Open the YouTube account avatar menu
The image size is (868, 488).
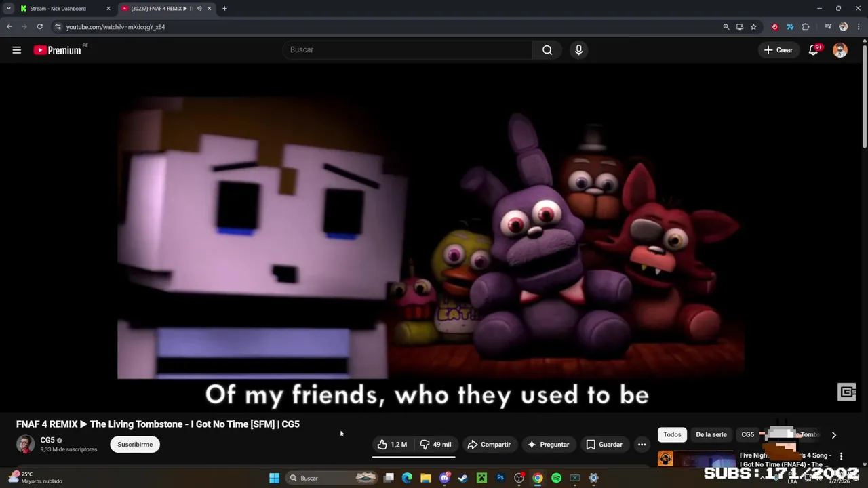pyautogui.click(x=840, y=50)
